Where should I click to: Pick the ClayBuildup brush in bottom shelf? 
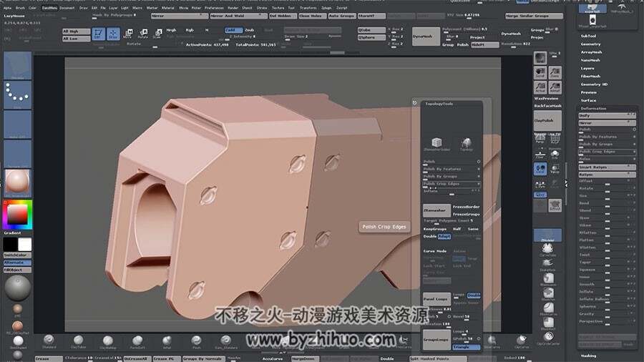(108, 341)
